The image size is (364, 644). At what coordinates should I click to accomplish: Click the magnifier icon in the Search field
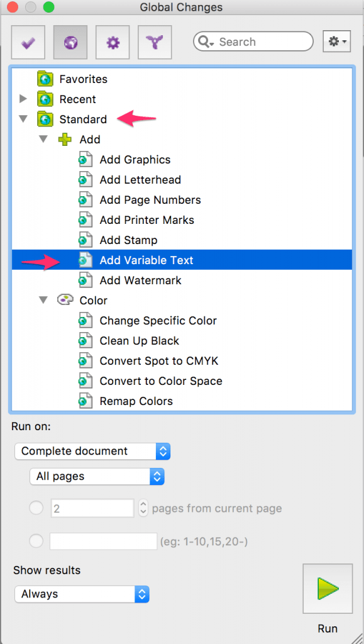pyautogui.click(x=202, y=42)
